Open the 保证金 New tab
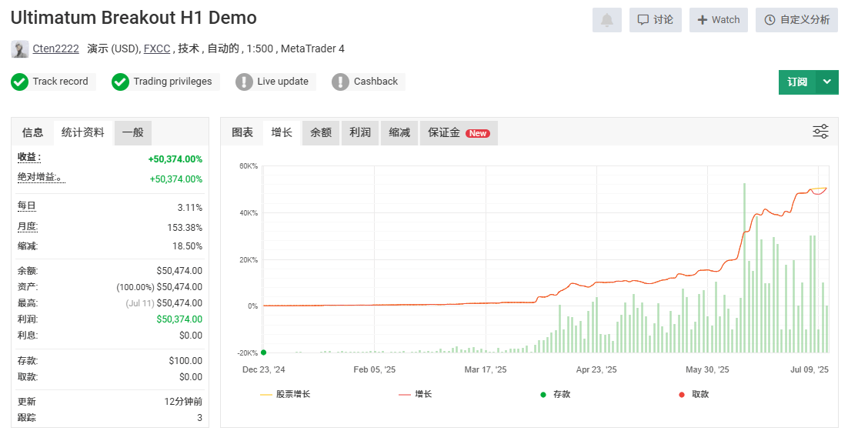This screenshot has width=868, height=441. (459, 133)
